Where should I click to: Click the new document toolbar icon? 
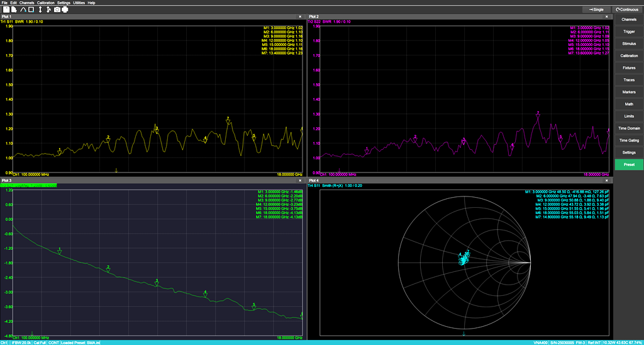(14, 9)
